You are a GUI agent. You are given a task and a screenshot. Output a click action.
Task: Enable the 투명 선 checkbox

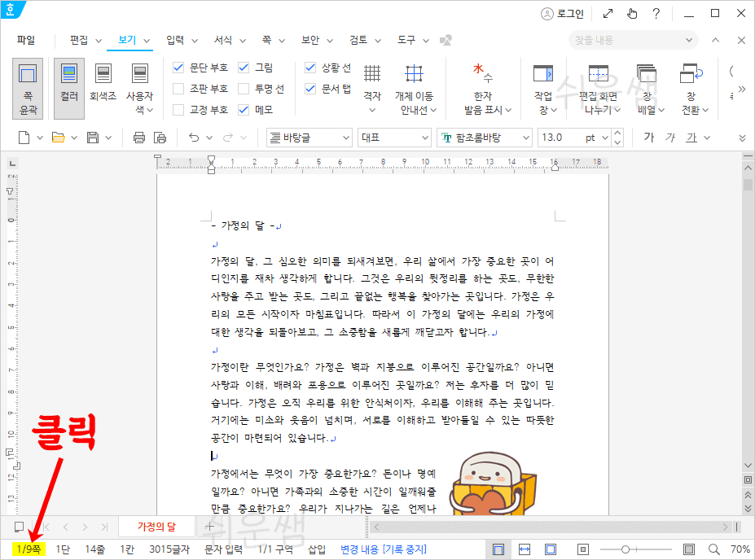pos(244,88)
